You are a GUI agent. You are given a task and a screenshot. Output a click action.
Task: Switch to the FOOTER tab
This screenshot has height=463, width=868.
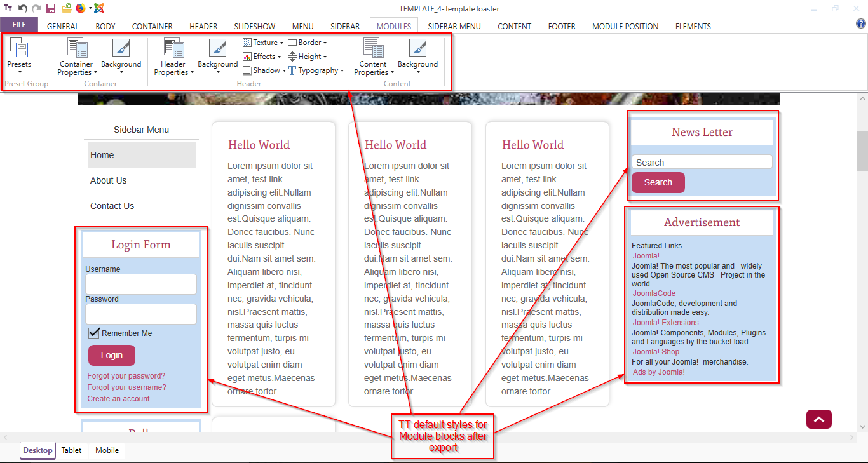tap(562, 26)
